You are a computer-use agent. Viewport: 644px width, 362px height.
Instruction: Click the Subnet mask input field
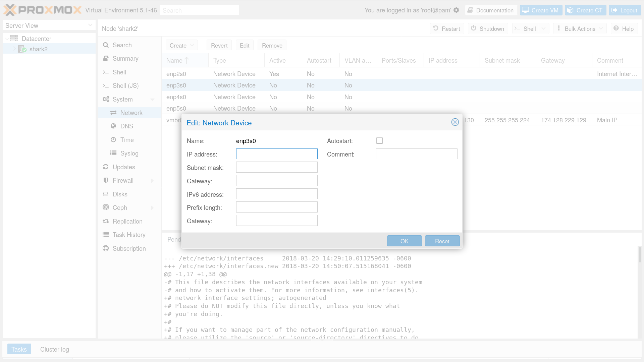click(x=276, y=167)
